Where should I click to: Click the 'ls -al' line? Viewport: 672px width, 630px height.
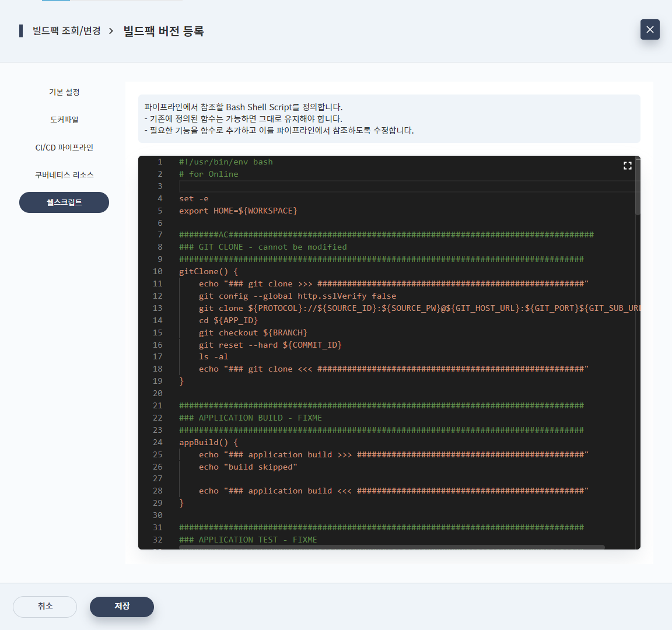click(x=213, y=357)
